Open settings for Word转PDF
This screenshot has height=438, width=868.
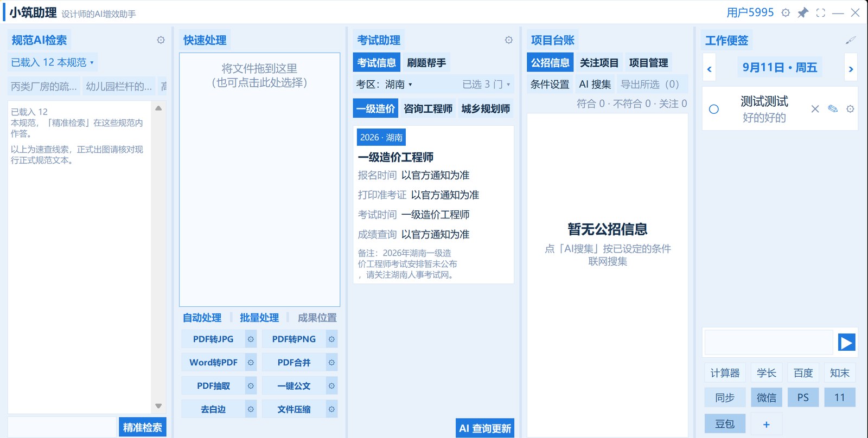click(251, 362)
